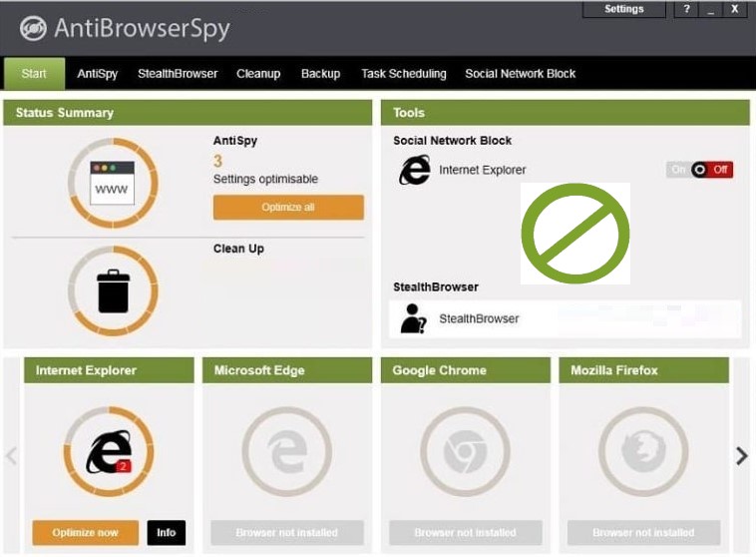Viewport: 756px width, 557px height.
Task: Click the StealthBrowser person icon
Action: pos(413,318)
